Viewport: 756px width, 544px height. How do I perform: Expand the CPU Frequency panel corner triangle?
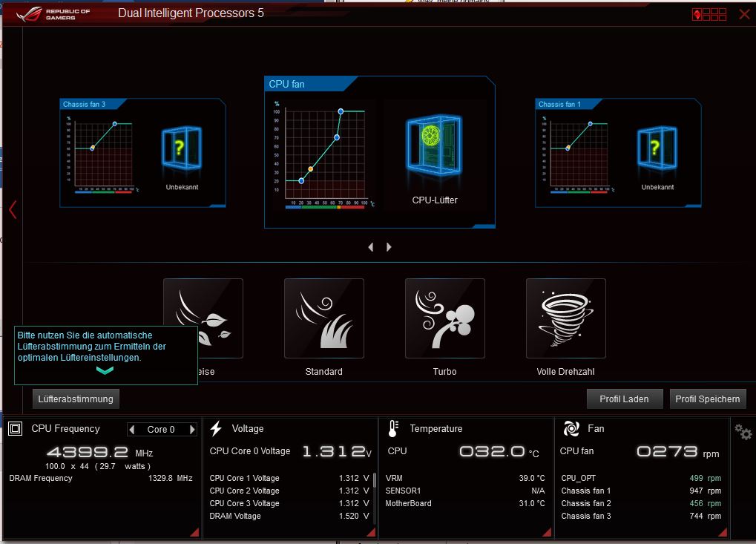coord(194,532)
